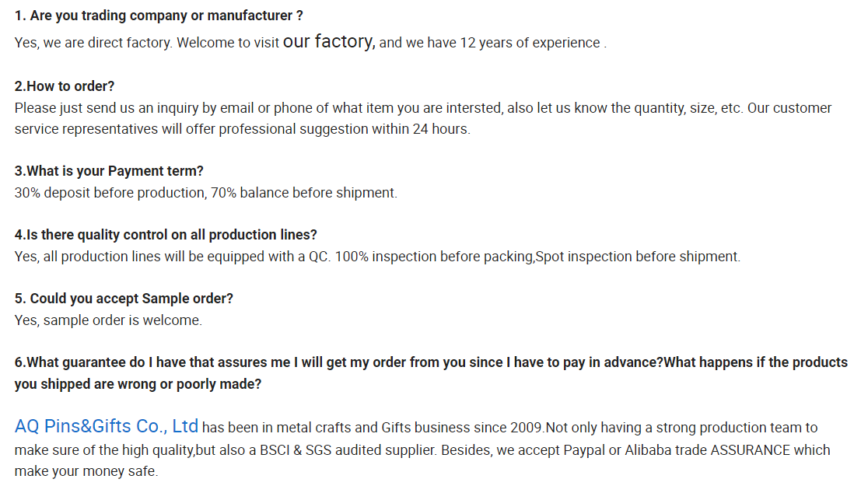
Task: Click the quality control question heading
Action: click(166, 235)
